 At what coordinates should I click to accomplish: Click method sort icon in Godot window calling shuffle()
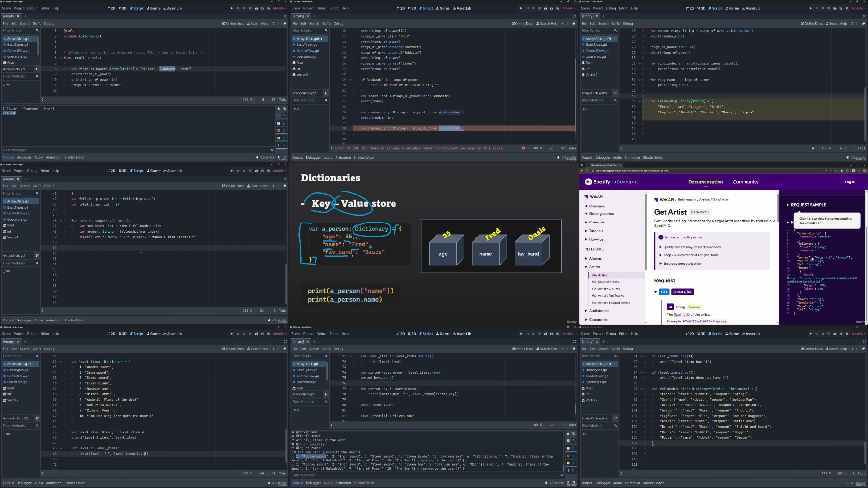pyautogui.click(x=616, y=93)
